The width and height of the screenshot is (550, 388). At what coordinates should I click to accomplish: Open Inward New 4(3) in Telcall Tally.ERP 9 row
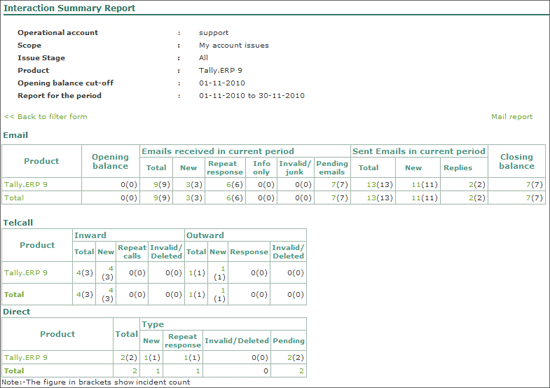tap(108, 273)
